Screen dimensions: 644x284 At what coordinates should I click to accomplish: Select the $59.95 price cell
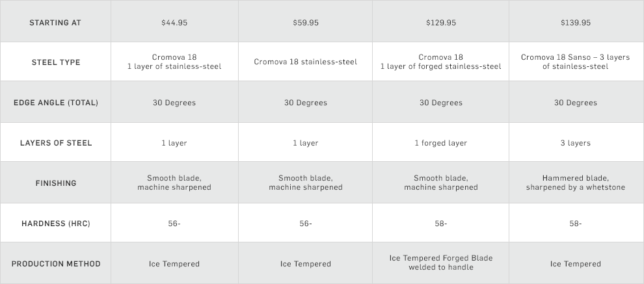coord(306,23)
